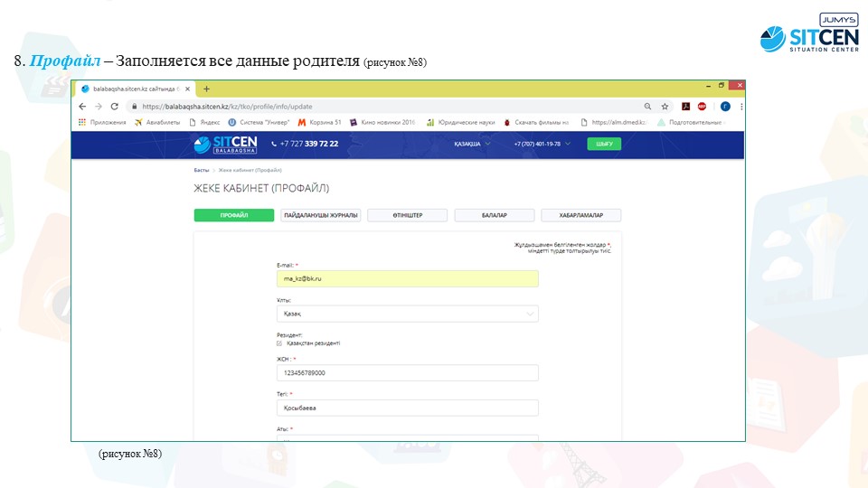Follow the Басты breadcrumb link
The width and height of the screenshot is (868, 488).
[201, 170]
